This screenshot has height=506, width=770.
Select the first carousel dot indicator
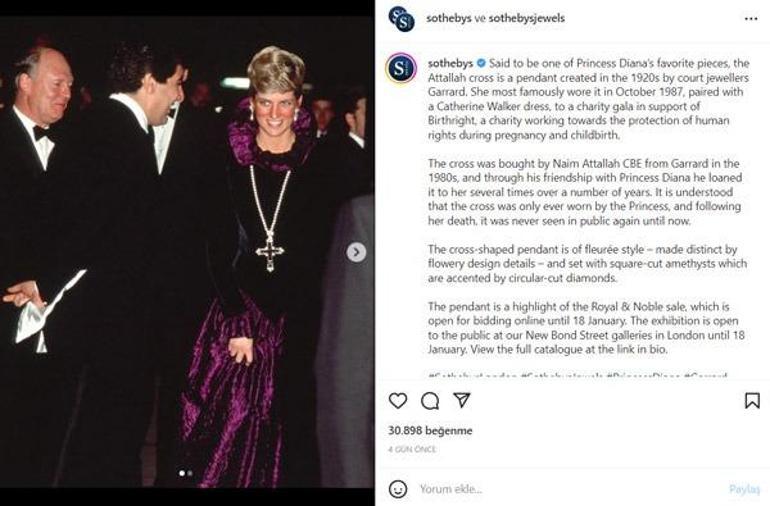point(181,473)
